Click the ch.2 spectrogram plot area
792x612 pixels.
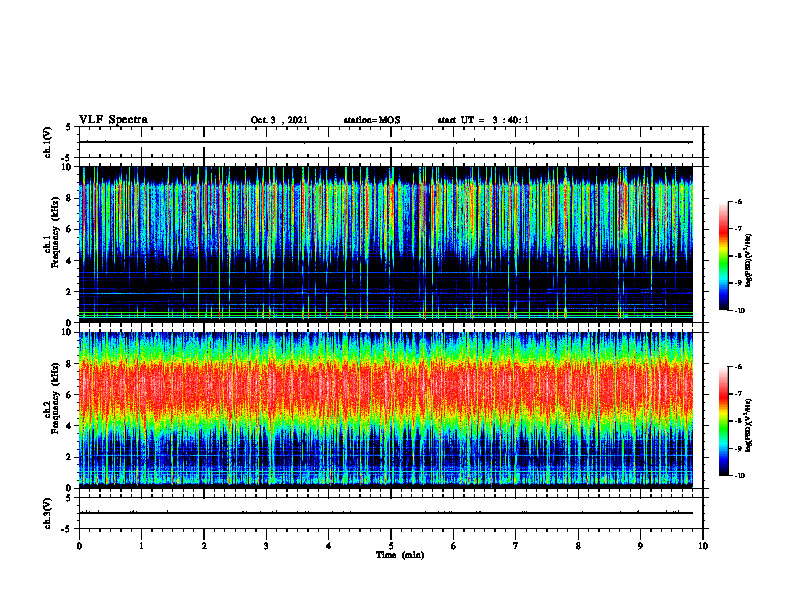pos(386,410)
